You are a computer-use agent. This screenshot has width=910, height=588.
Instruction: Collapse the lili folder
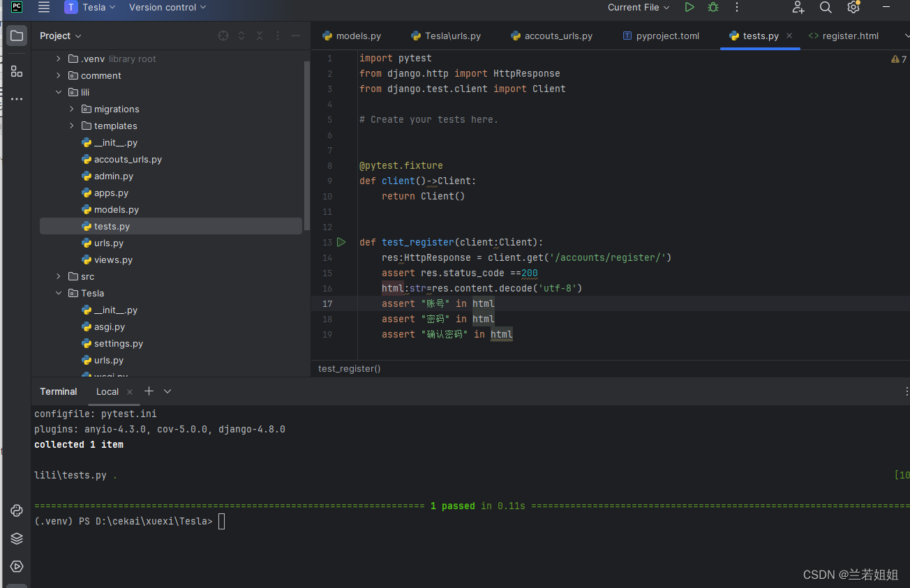(59, 92)
